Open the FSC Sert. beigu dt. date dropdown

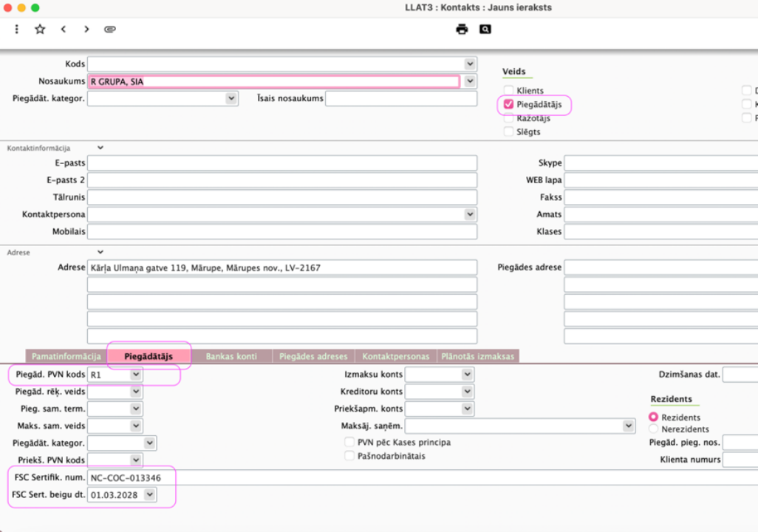(150, 494)
